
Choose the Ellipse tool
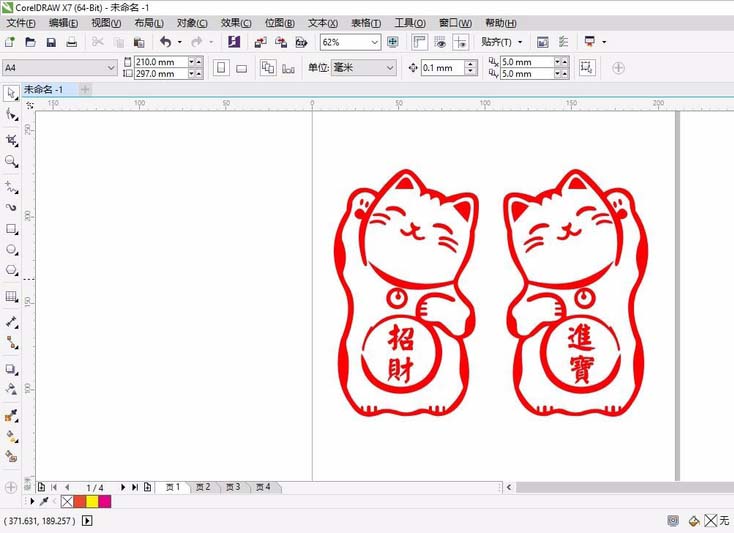pos(11,249)
